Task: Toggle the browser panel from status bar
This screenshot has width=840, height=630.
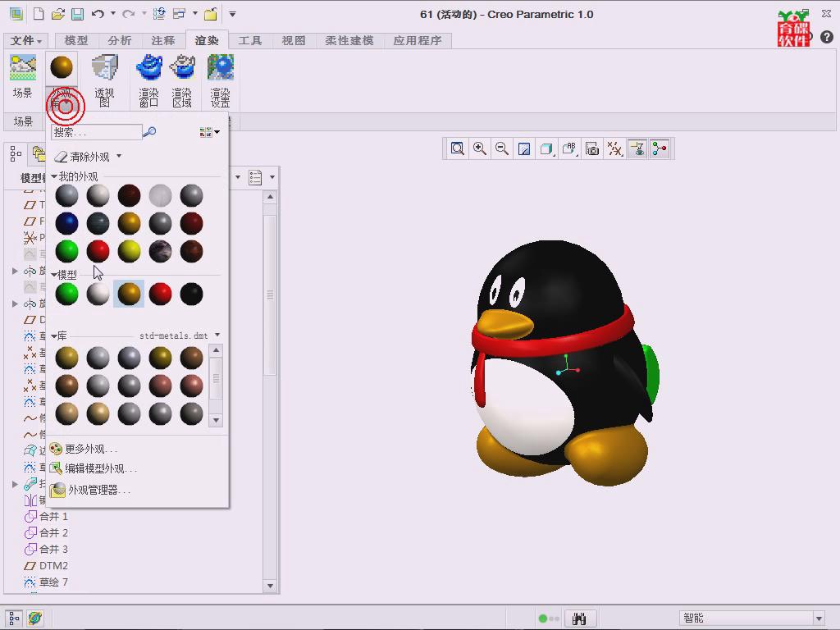Action: point(34,619)
